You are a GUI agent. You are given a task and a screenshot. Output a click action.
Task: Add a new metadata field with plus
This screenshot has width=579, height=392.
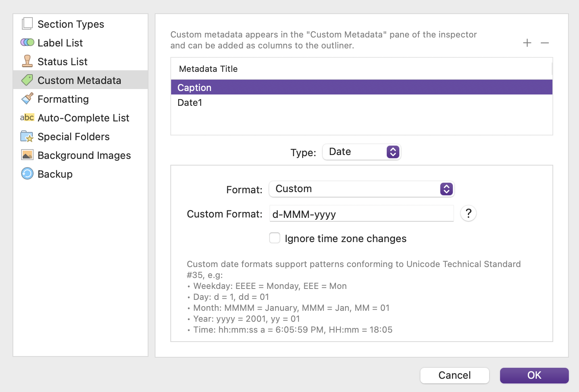coord(527,43)
